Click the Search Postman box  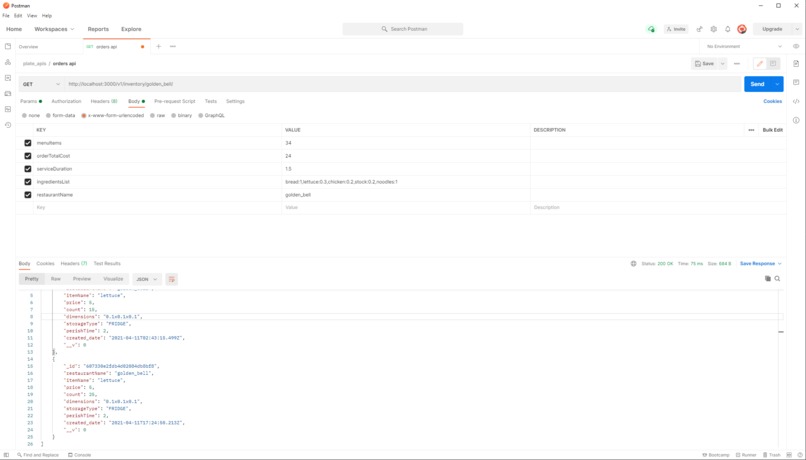tap(403, 29)
